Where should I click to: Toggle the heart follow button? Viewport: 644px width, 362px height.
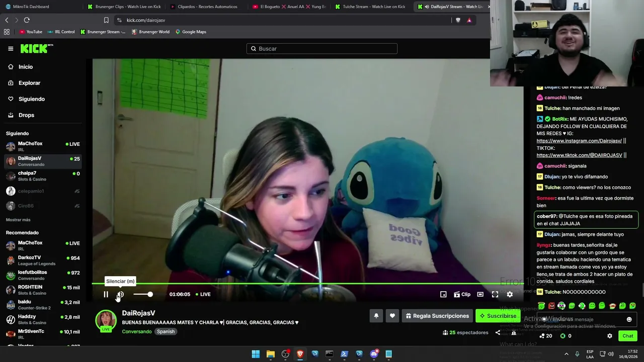click(392, 316)
